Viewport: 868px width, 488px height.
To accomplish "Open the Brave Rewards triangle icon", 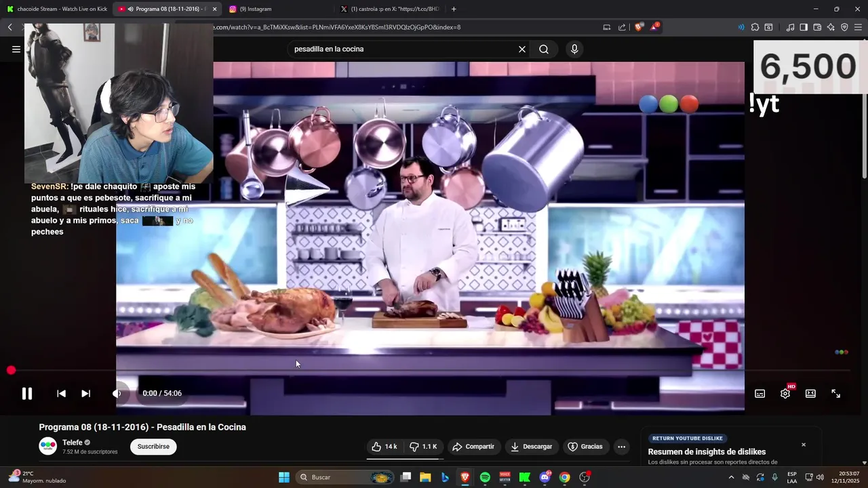I will click(654, 27).
